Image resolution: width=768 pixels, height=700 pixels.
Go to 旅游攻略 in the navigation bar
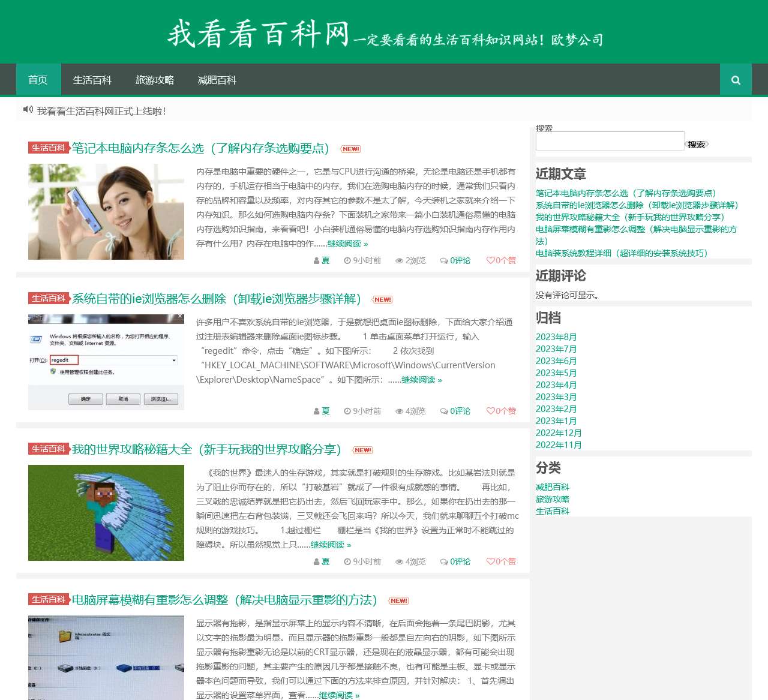pyautogui.click(x=154, y=80)
